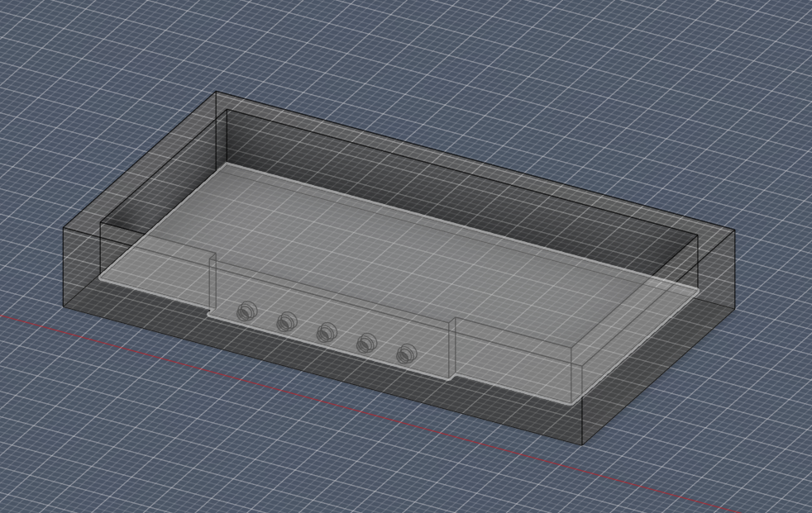Image resolution: width=812 pixels, height=513 pixels.
Task: Select the leftmost cylindrical boss
Action: (x=246, y=313)
